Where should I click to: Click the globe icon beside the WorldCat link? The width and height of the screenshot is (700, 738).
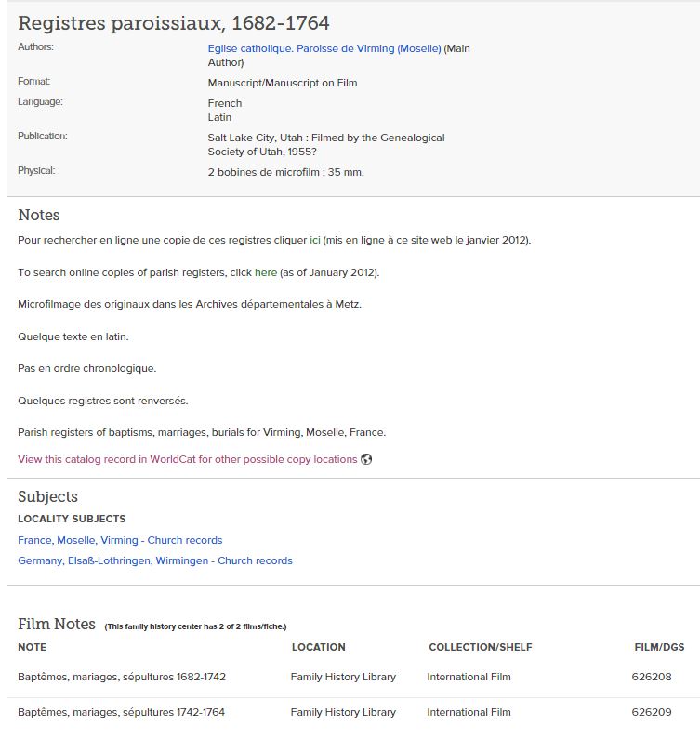[366, 459]
